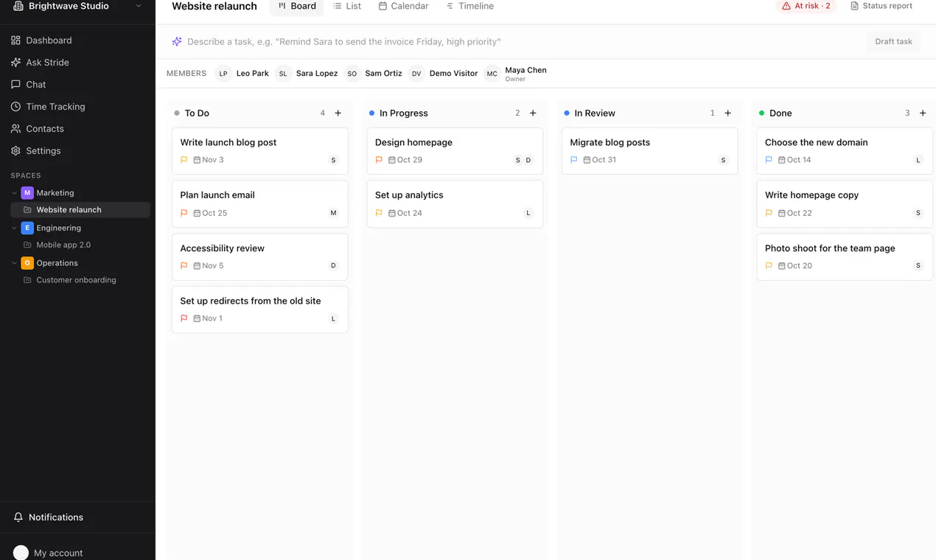Click the At risk · 2 badge

(x=806, y=6)
